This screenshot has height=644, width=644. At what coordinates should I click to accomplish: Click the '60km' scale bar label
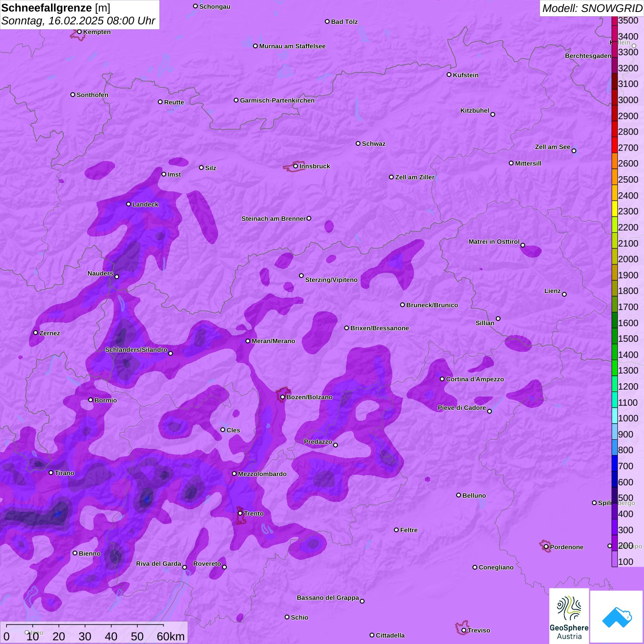point(171,636)
